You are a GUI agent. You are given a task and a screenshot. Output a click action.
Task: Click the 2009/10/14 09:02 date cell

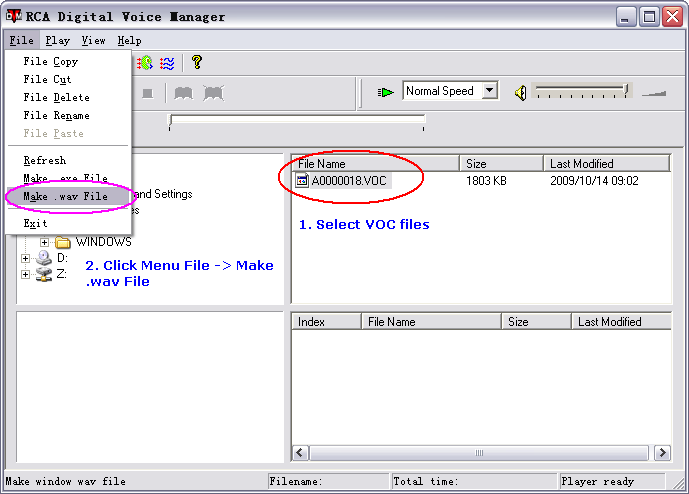coord(594,181)
